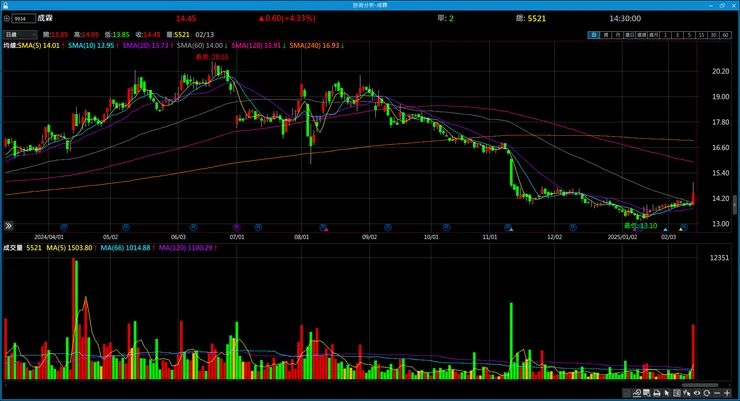
Task: Select the 月 monthly period button
Action: click(617, 35)
